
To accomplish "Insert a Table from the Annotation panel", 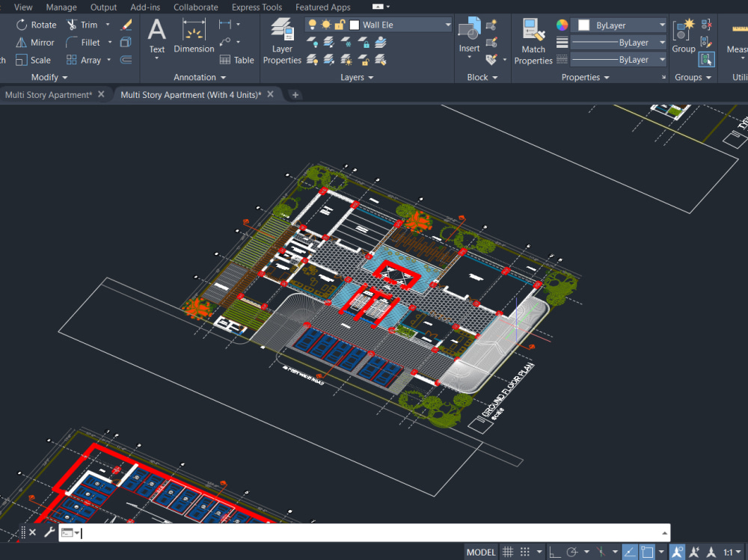I will pos(237,60).
